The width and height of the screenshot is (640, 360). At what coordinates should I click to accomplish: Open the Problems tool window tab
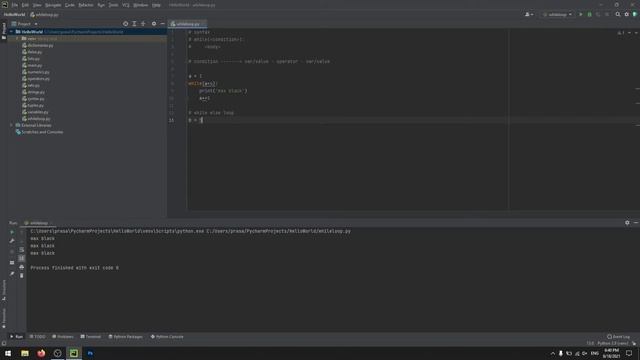click(63, 337)
